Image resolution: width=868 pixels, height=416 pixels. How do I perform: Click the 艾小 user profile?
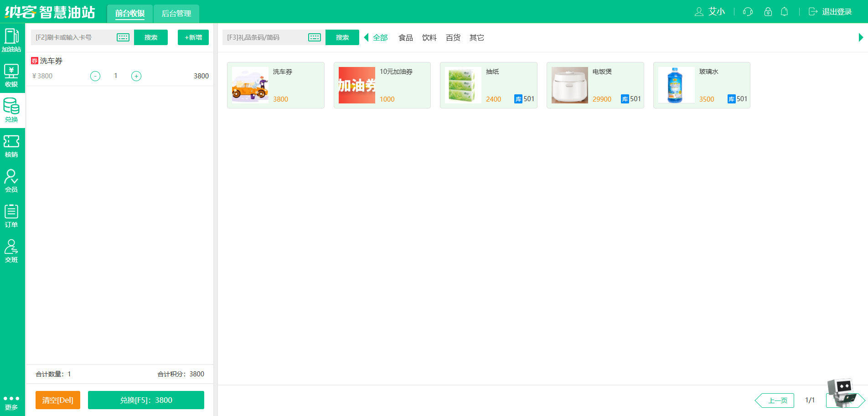(x=710, y=12)
